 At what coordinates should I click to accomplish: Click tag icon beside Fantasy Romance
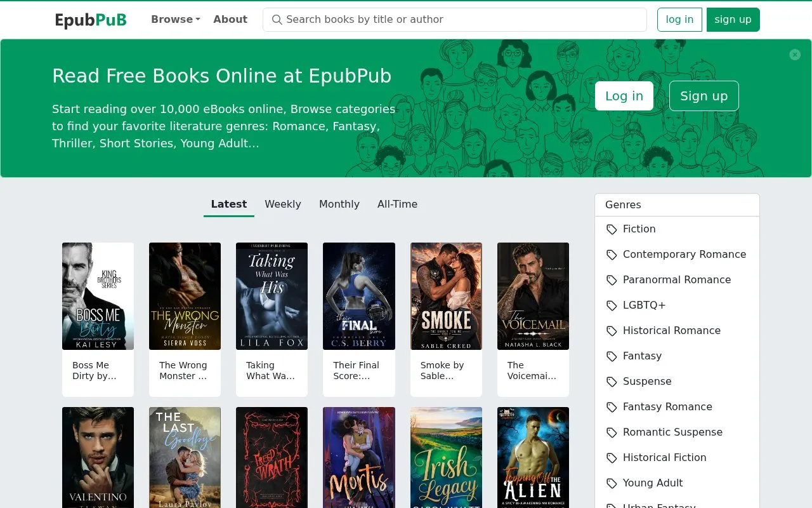pyautogui.click(x=612, y=407)
